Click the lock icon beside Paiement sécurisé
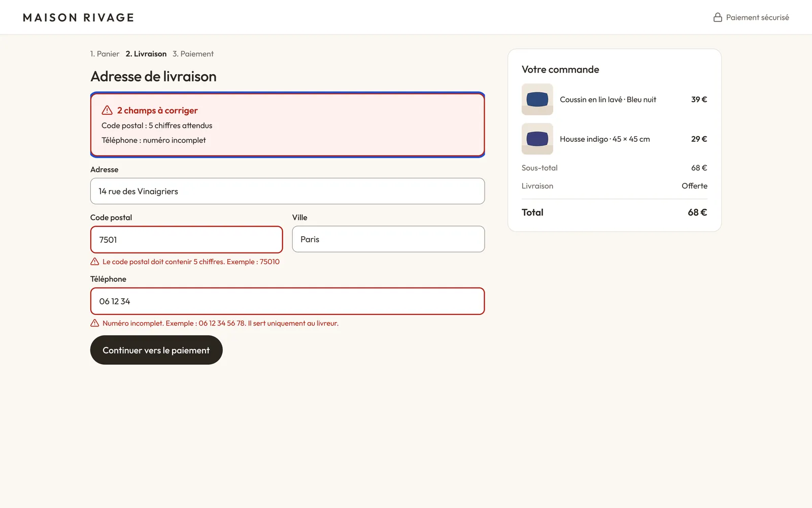This screenshot has width=812, height=508. 718,17
